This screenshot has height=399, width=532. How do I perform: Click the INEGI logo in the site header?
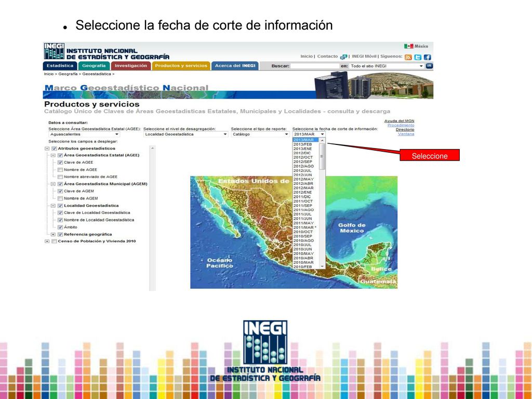tap(54, 51)
